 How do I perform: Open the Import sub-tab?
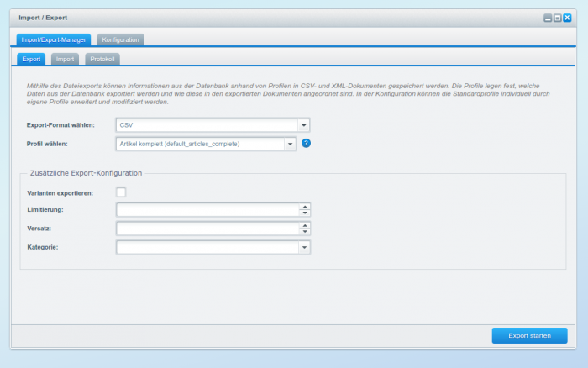pyautogui.click(x=66, y=59)
